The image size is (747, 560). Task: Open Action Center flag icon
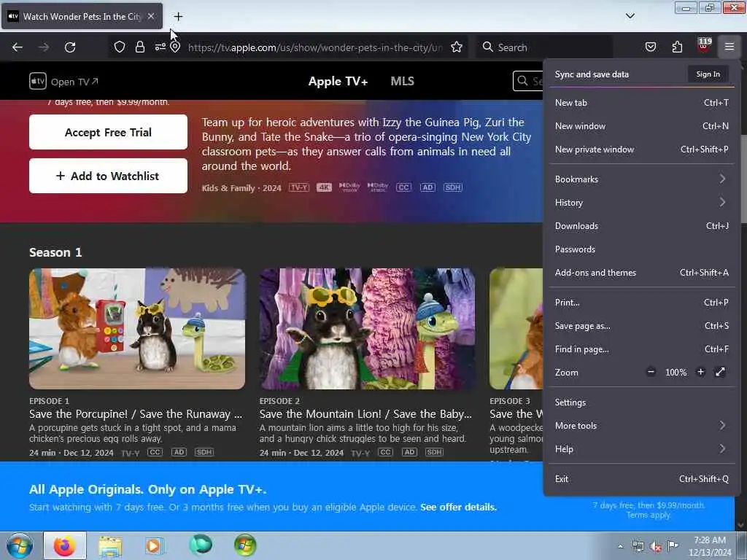pos(673,546)
